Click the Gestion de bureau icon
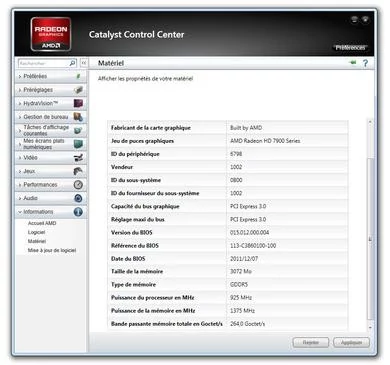This screenshot has width=390, height=365. (78, 117)
